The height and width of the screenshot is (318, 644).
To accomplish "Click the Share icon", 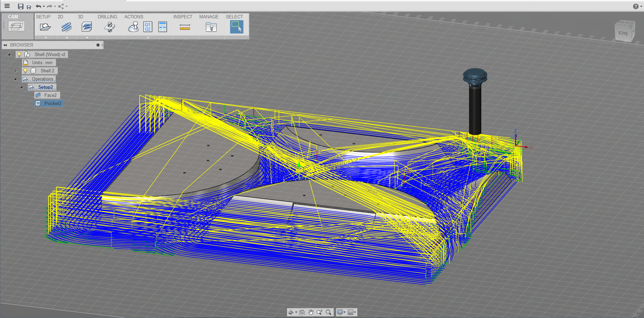I will 61,6.
